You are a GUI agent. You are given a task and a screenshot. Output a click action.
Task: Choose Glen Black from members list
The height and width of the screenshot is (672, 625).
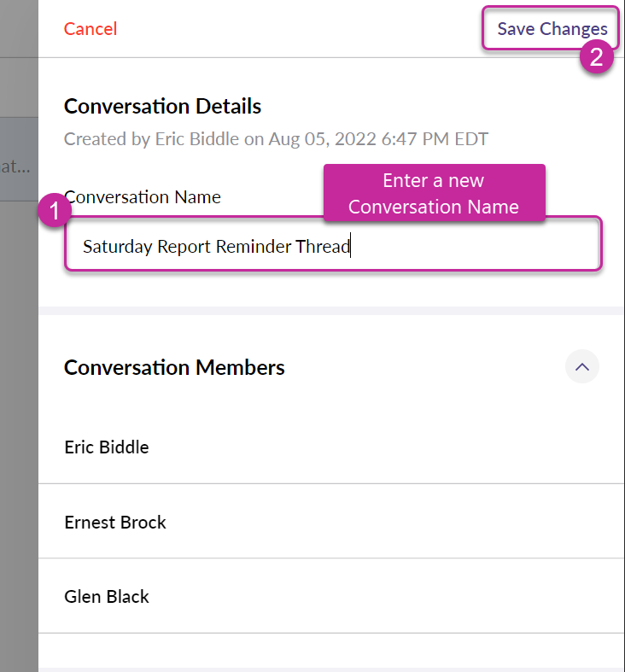tap(107, 597)
